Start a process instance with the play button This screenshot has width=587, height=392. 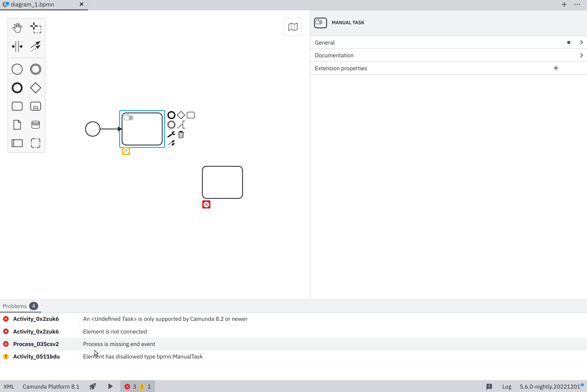coord(110,386)
